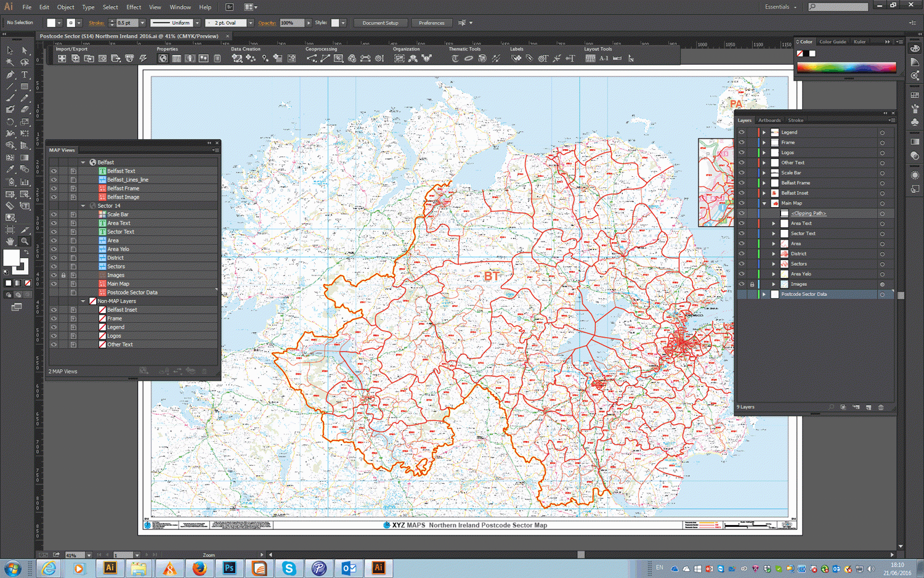Switch to the Artboards tab

point(769,120)
